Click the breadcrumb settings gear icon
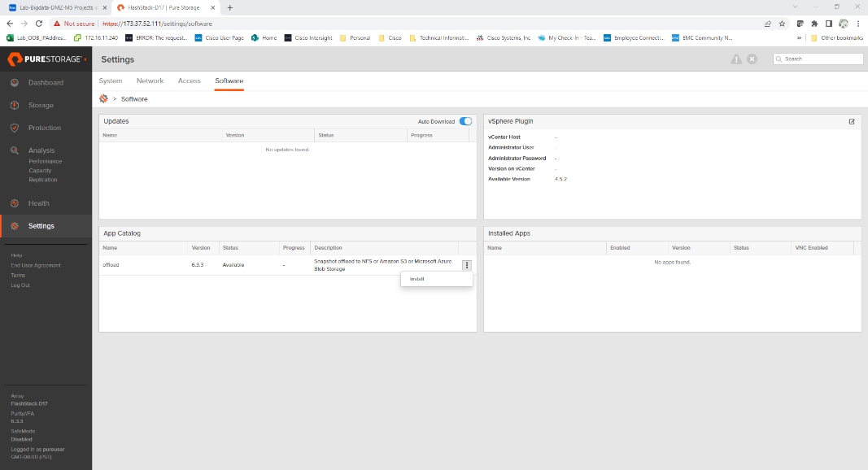The image size is (868, 470). (103, 98)
